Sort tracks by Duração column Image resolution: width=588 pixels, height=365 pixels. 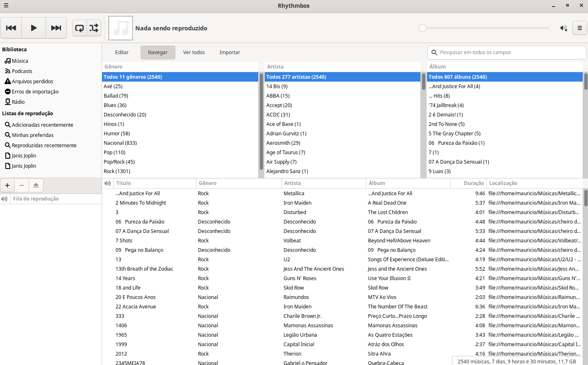468,183
